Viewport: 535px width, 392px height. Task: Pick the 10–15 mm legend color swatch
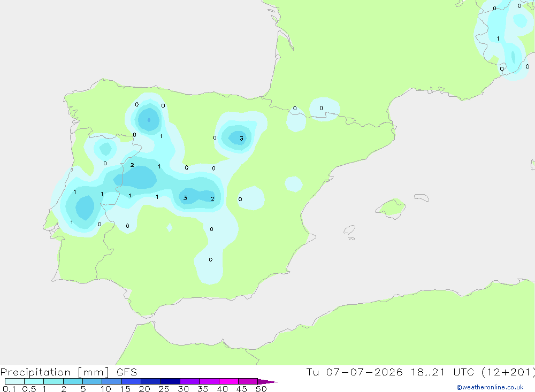click(x=112, y=381)
